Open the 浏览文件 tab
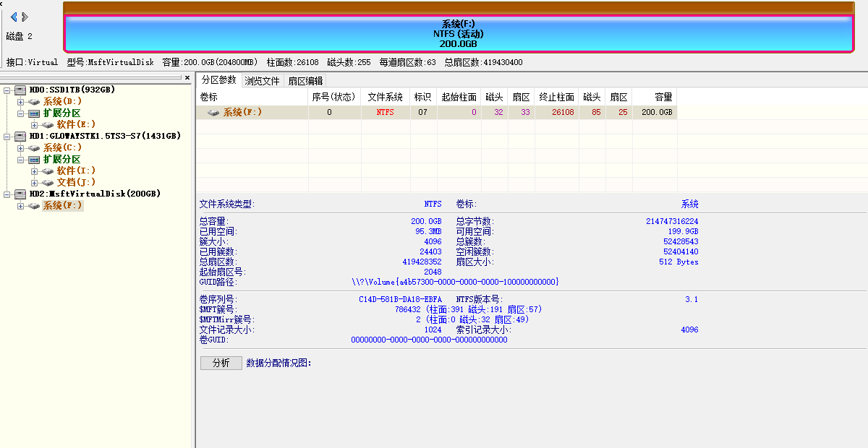868x448 pixels. click(262, 81)
